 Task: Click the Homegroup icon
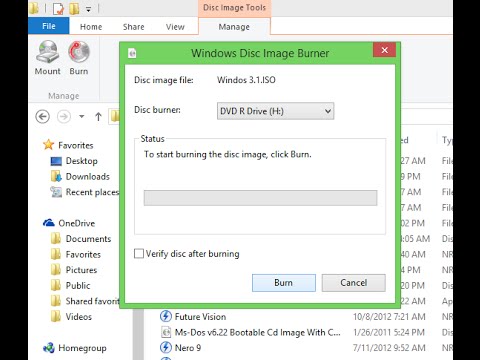pos(49,348)
